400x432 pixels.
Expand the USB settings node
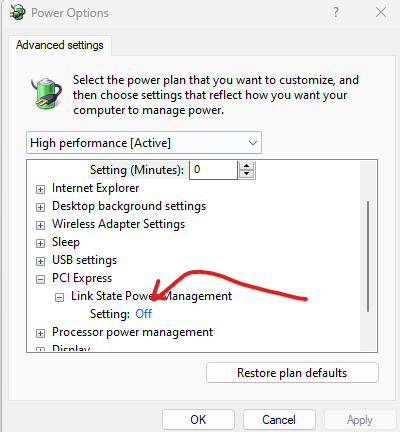coord(40,261)
